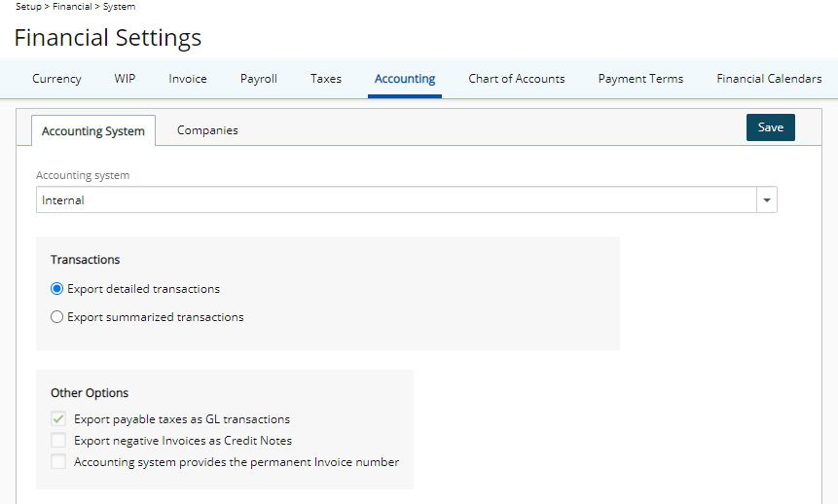This screenshot has height=504, width=838.
Task: Check permanent Invoice number option
Action: [x=58, y=461]
